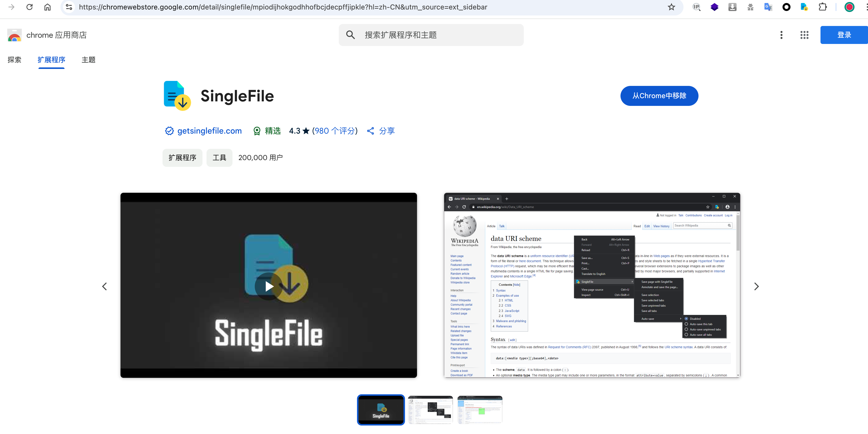The image size is (868, 434).
Task: Switch to the 探索 tab
Action: 14,60
